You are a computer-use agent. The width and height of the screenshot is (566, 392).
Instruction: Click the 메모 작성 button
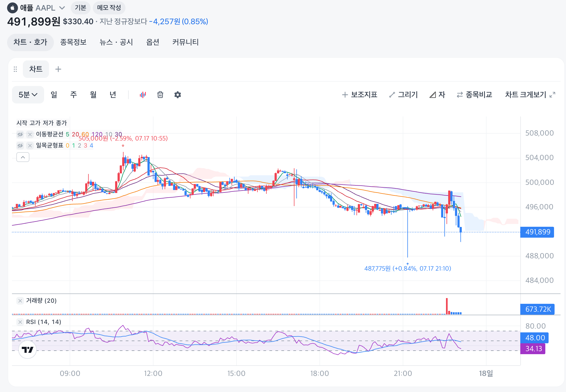point(109,8)
